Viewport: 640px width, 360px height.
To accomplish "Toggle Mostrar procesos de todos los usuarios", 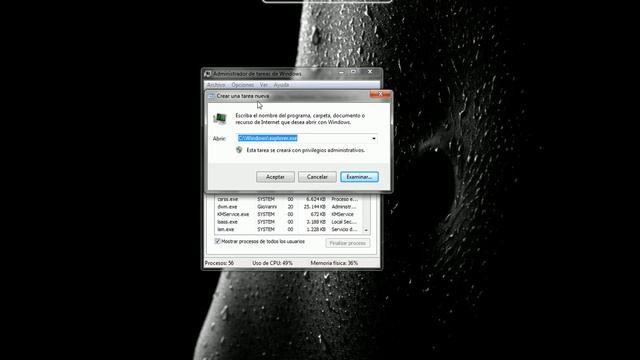I will (218, 242).
